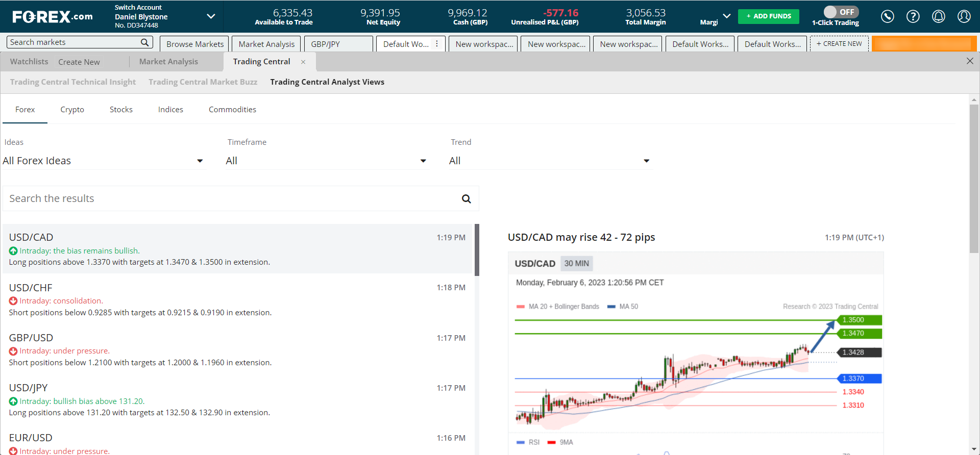Image resolution: width=980 pixels, height=455 pixels.
Task: Click the page vertical scrollbar thumb
Action: (x=974, y=179)
